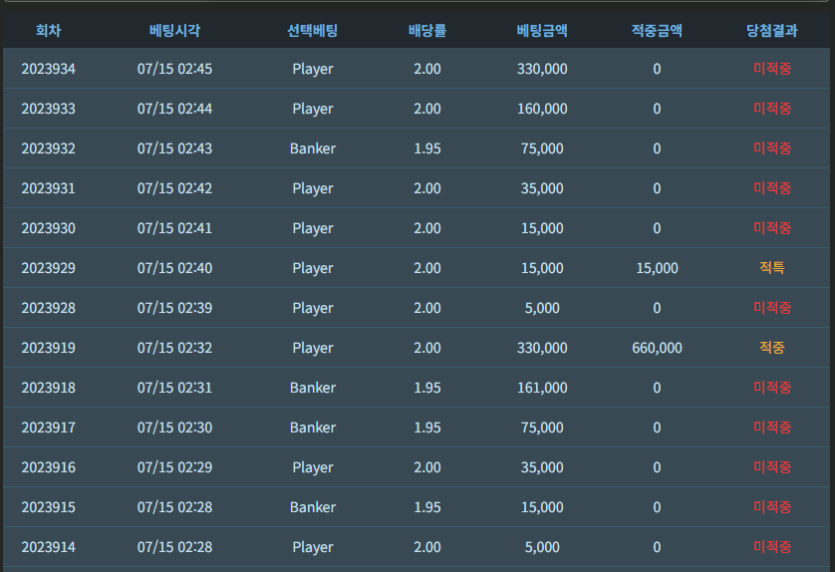Click bet time 07/15 02:45

pos(175,69)
